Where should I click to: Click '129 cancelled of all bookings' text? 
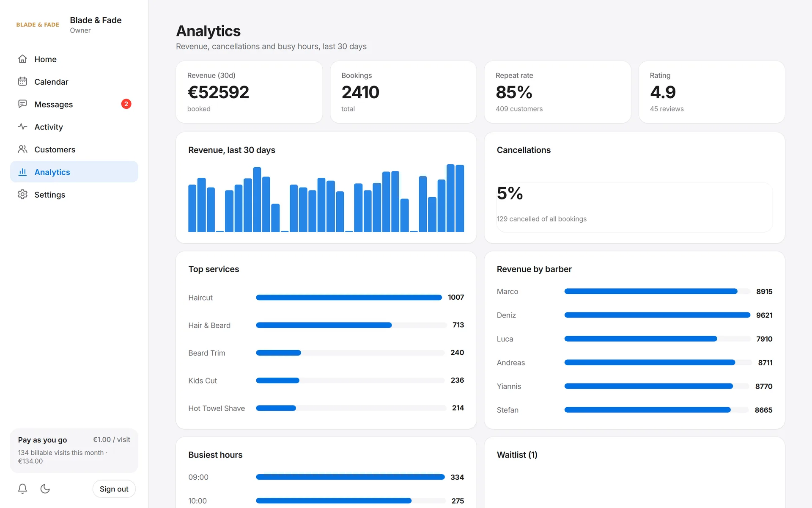541,219
